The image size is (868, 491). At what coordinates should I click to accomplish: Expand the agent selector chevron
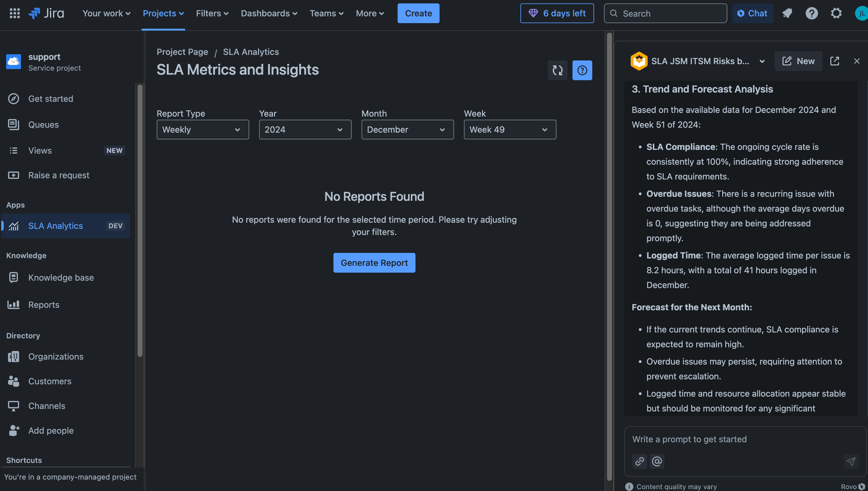click(x=762, y=61)
